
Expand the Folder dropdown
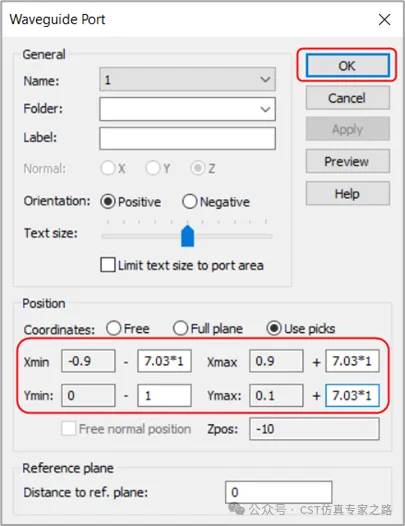point(265,109)
